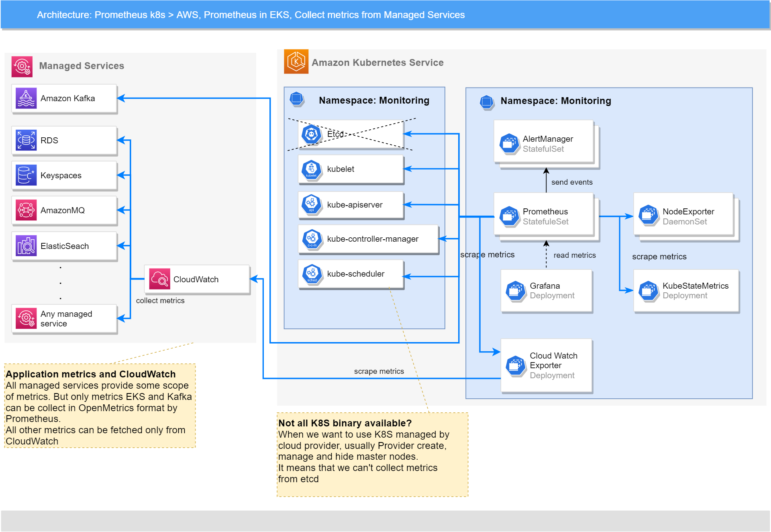Click the Amazon Kubernetes Service heading
This screenshot has height=532, width=771.
coord(377,63)
